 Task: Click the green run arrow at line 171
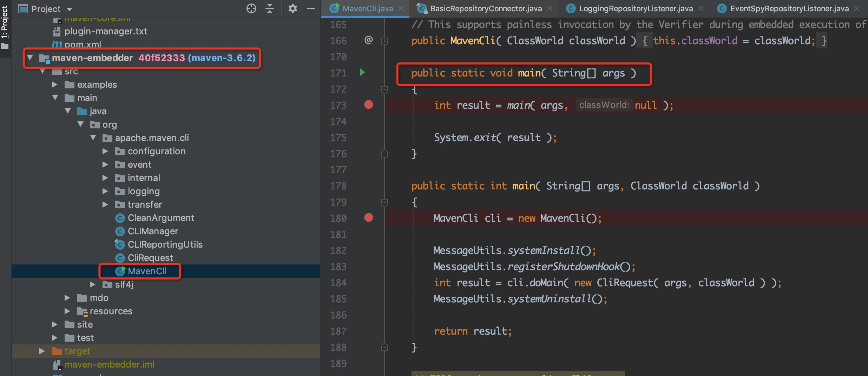362,73
